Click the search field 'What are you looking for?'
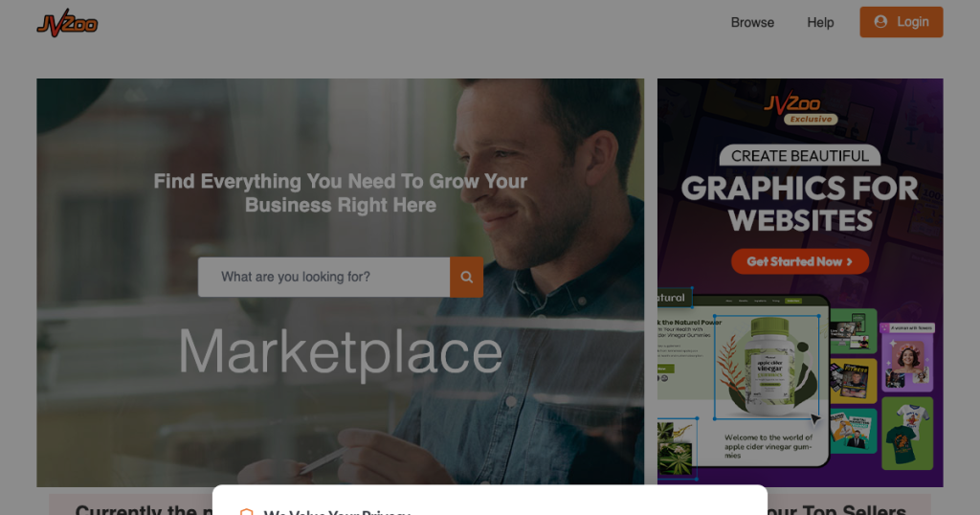 [x=323, y=277]
